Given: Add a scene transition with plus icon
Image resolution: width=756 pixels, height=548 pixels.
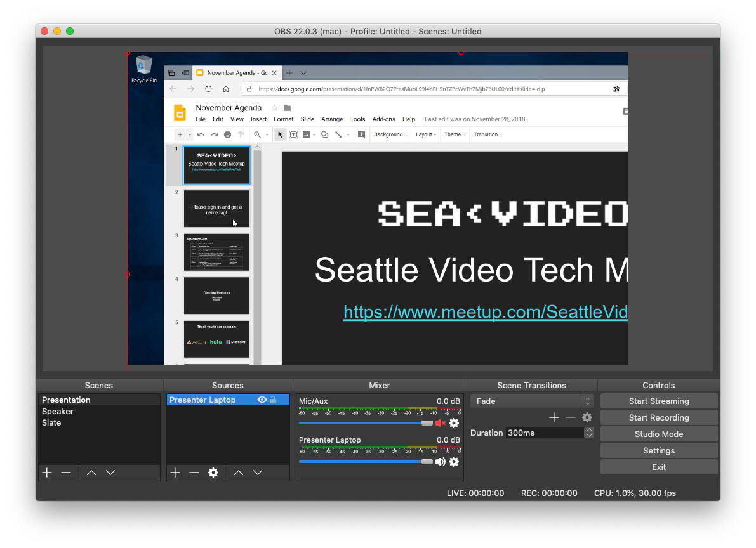Looking at the screenshot, I should 554,417.
